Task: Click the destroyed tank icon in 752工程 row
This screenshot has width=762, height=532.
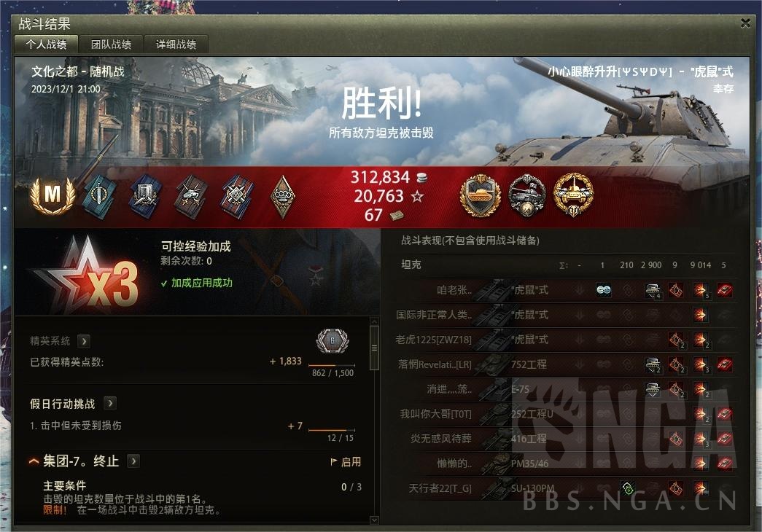Action: [725, 364]
